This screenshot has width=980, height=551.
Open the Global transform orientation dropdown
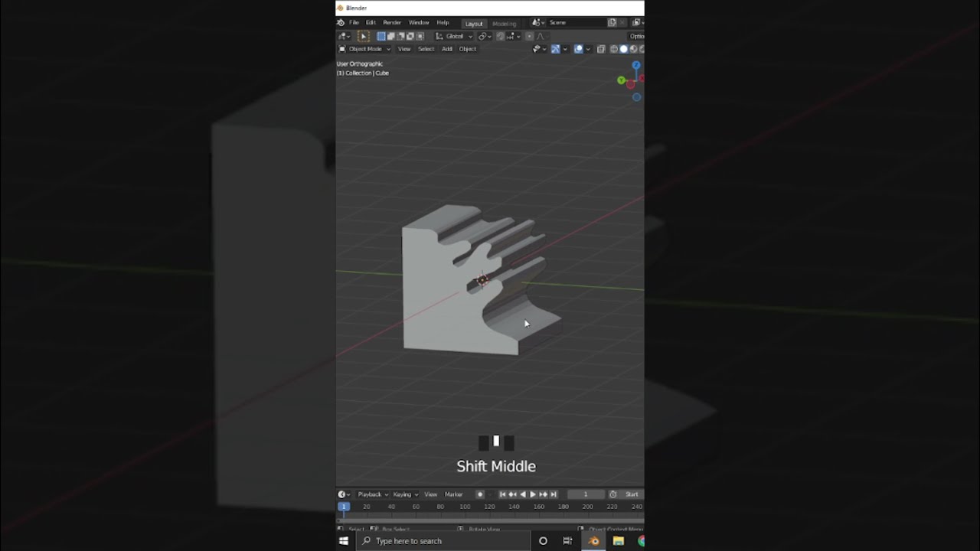pos(454,36)
